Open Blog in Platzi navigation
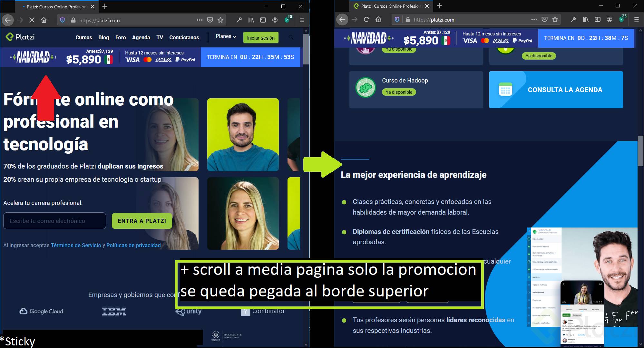Viewport: 644px width, 348px height. (x=103, y=37)
